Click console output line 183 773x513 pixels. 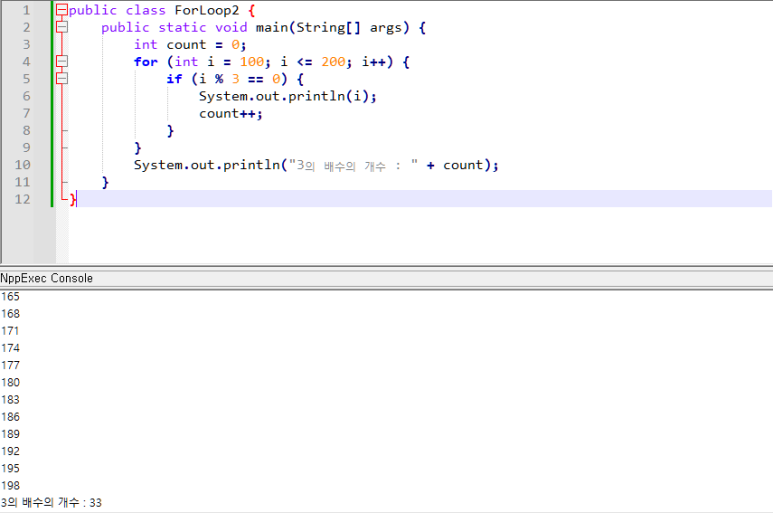pyautogui.click(x=10, y=400)
